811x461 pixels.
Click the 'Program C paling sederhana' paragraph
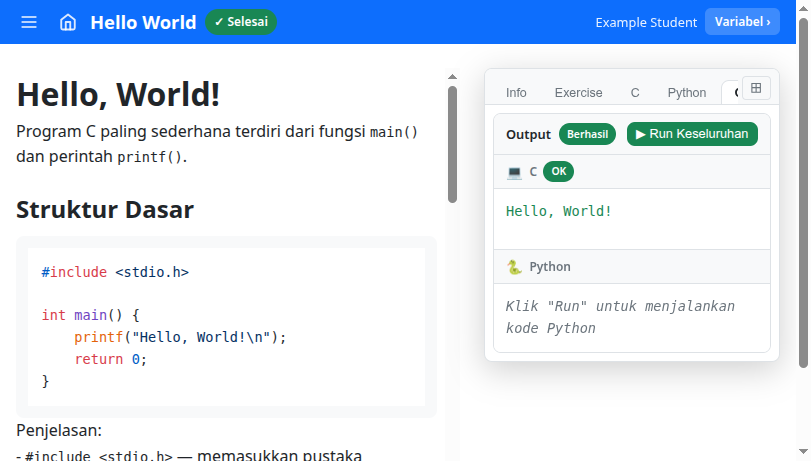(217, 144)
